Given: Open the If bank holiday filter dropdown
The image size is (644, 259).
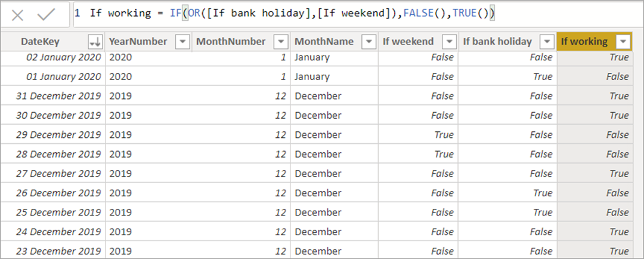Looking at the screenshot, I should click(547, 42).
